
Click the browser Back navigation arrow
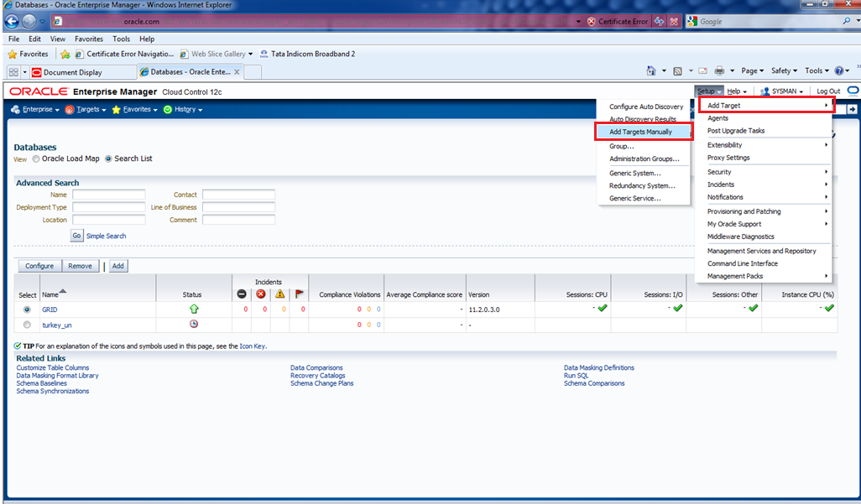13,21
